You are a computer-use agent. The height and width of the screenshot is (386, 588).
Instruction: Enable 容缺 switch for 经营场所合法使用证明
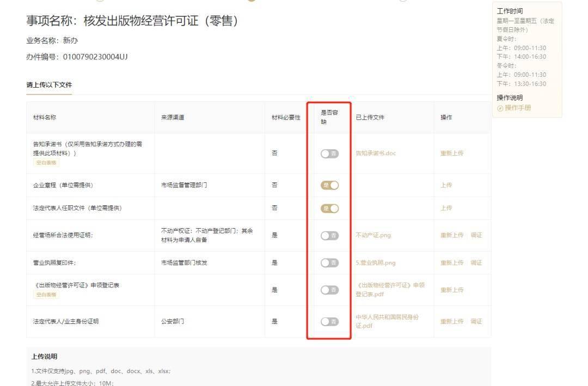[330, 235]
